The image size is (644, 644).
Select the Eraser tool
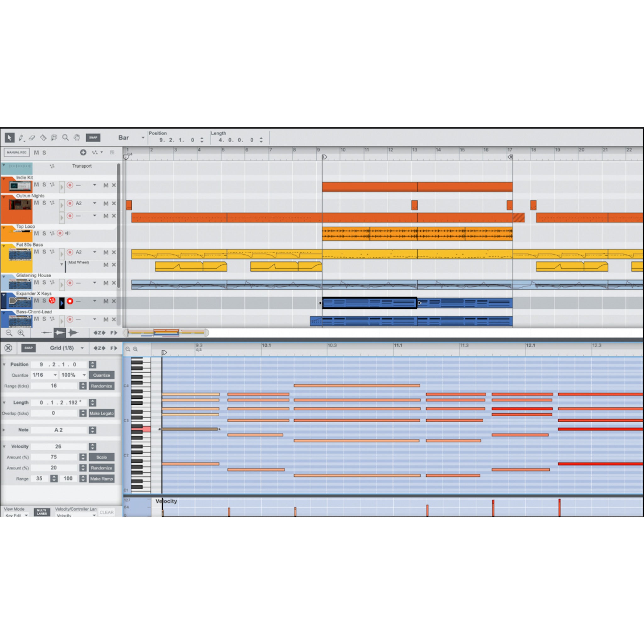(32, 137)
